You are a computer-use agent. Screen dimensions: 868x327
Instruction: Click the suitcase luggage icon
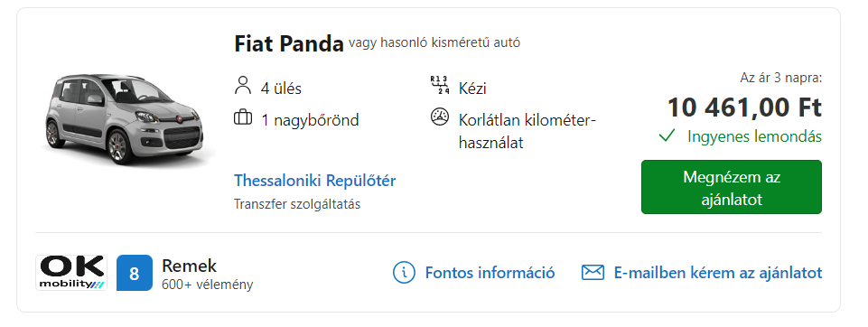[242, 117]
